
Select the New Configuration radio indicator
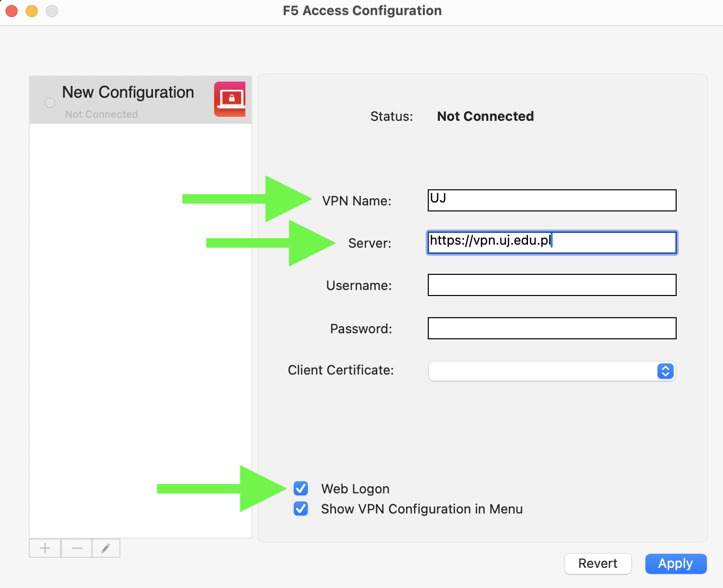pyautogui.click(x=50, y=102)
